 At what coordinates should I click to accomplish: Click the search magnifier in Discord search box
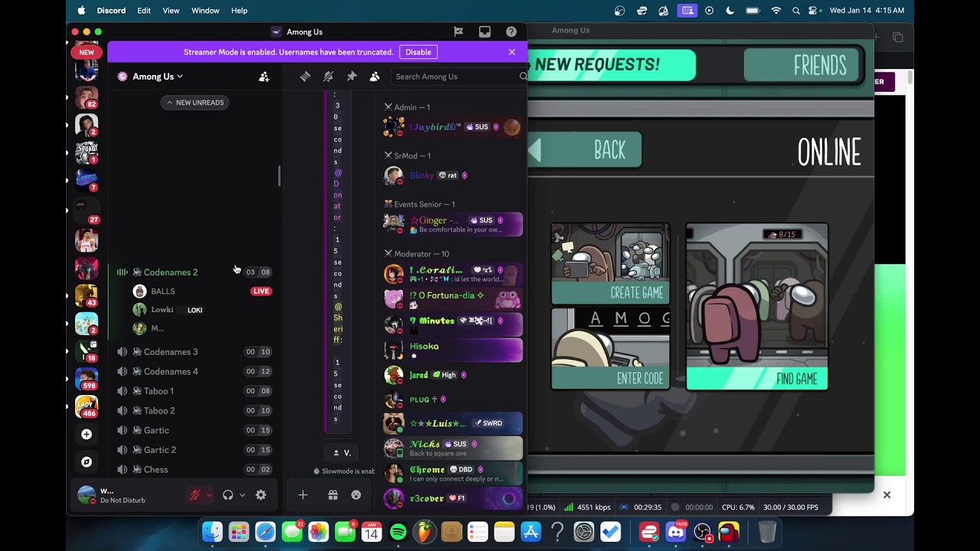[x=523, y=77]
